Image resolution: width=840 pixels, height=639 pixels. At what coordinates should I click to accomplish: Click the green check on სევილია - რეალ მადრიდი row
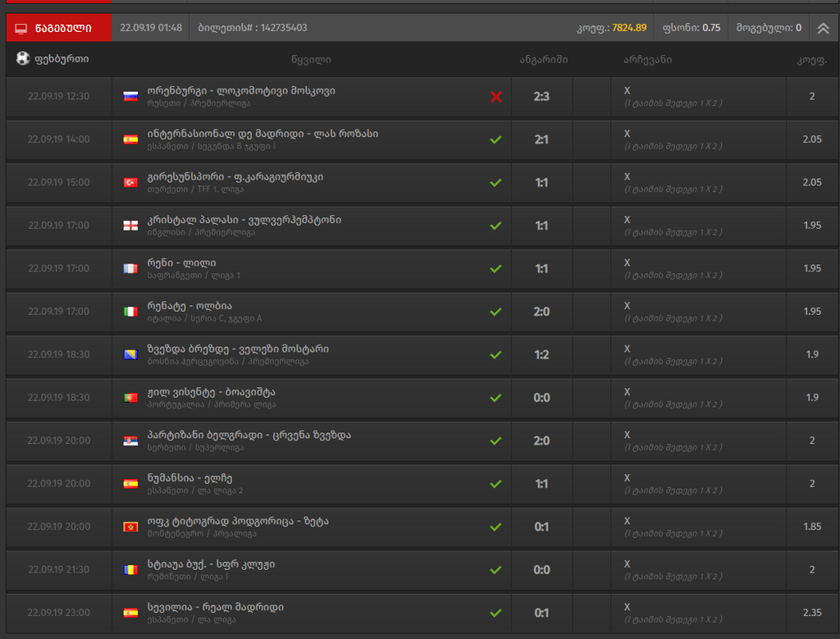point(496,613)
